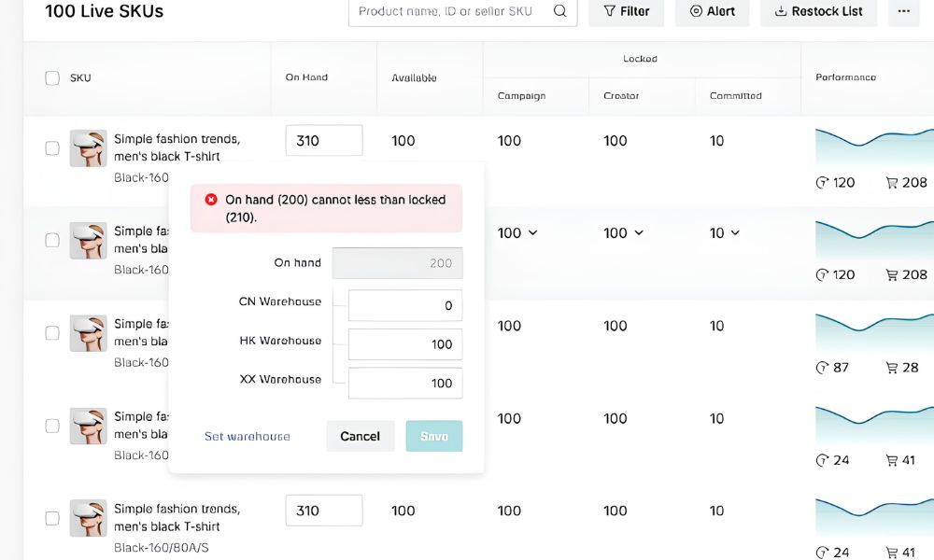This screenshot has height=560, width=934.
Task: Tick the checkbox of the topmost product row
Action: 52,148
